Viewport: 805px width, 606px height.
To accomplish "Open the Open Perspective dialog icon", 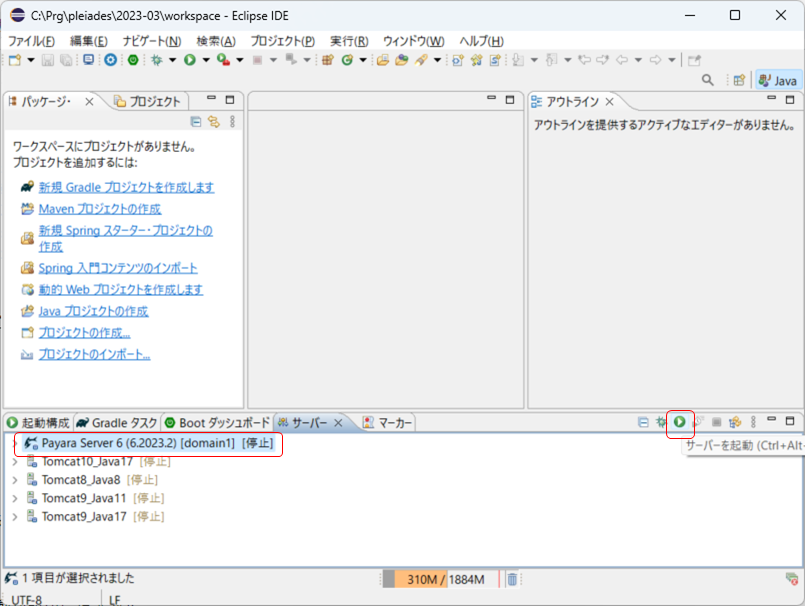I will (739, 80).
